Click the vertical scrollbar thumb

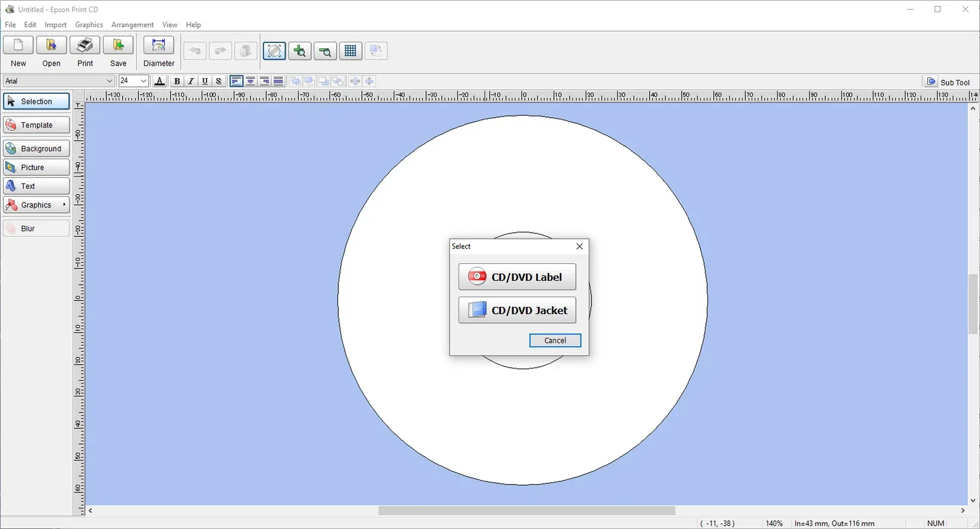[x=973, y=304]
